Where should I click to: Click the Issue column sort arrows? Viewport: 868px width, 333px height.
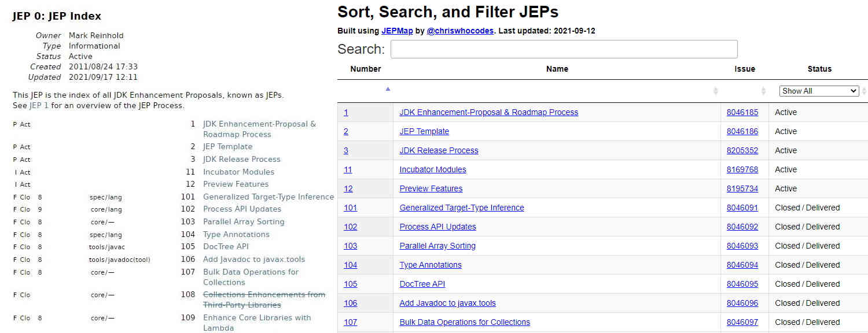(x=763, y=91)
